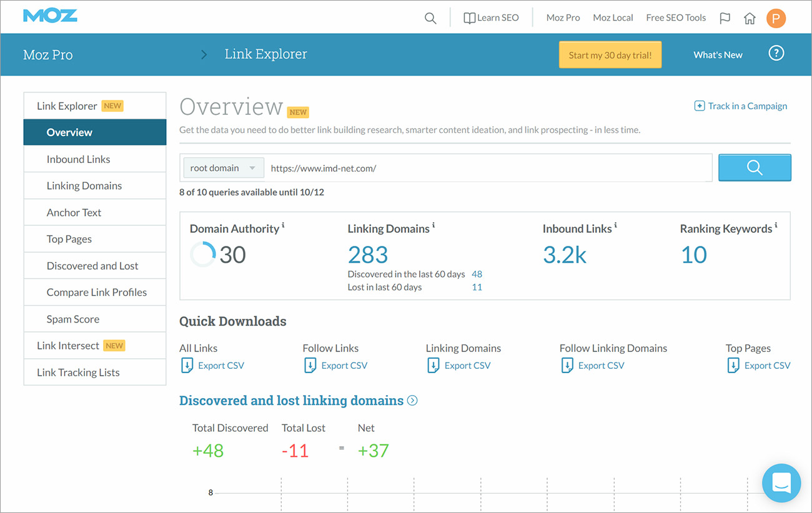812x513 pixels.
Task: Click Moz Pro in blue header
Action: coord(48,55)
